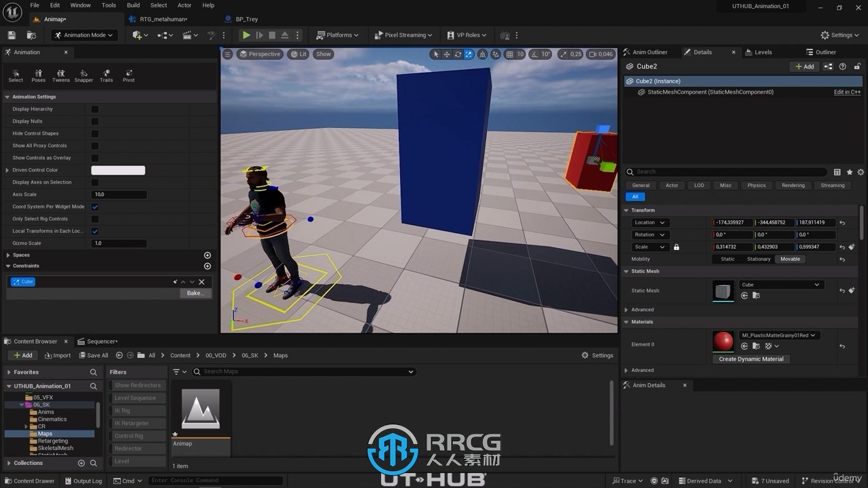Screen dimensions: 868x488
Task: Open the quick Add to project cube icon
Action: pyautogui.click(x=140, y=35)
